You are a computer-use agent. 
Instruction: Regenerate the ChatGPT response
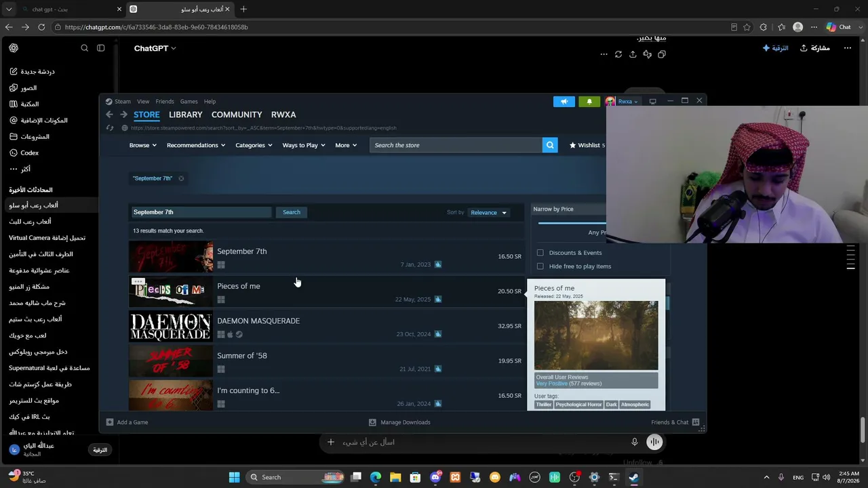tap(618, 54)
